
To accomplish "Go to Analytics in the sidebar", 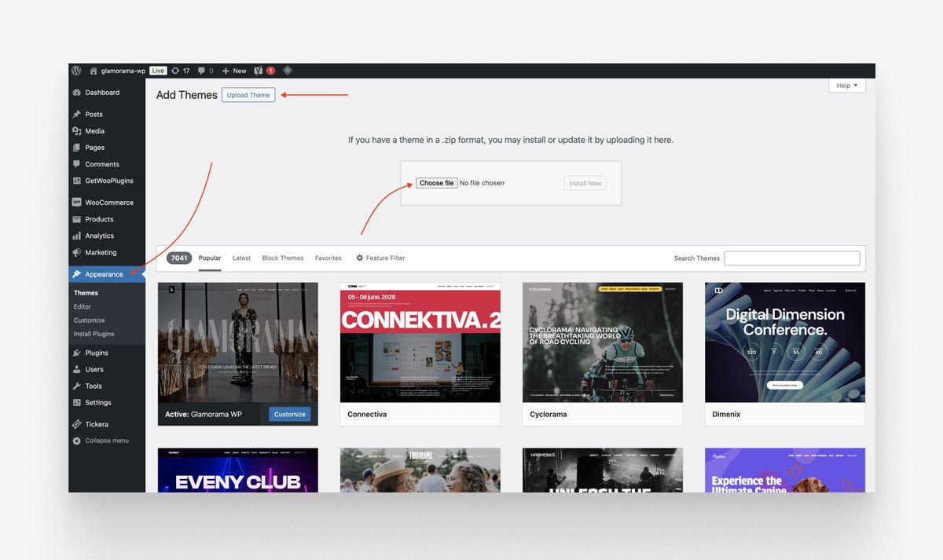I will 99,236.
